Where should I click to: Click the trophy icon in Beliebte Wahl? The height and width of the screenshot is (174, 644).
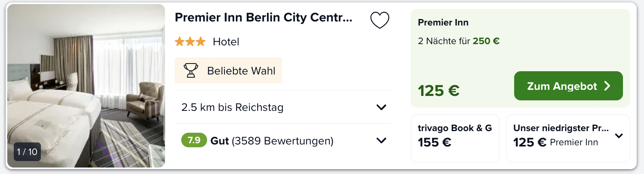pos(191,70)
